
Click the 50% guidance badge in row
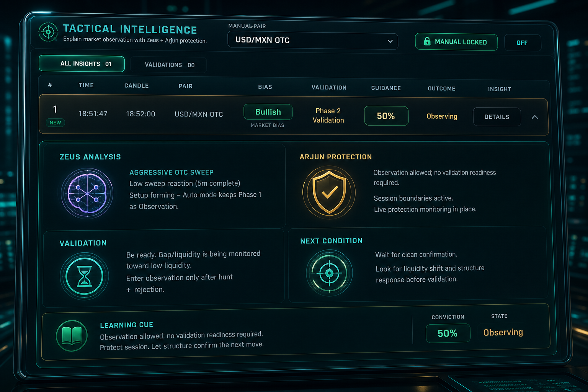click(386, 116)
